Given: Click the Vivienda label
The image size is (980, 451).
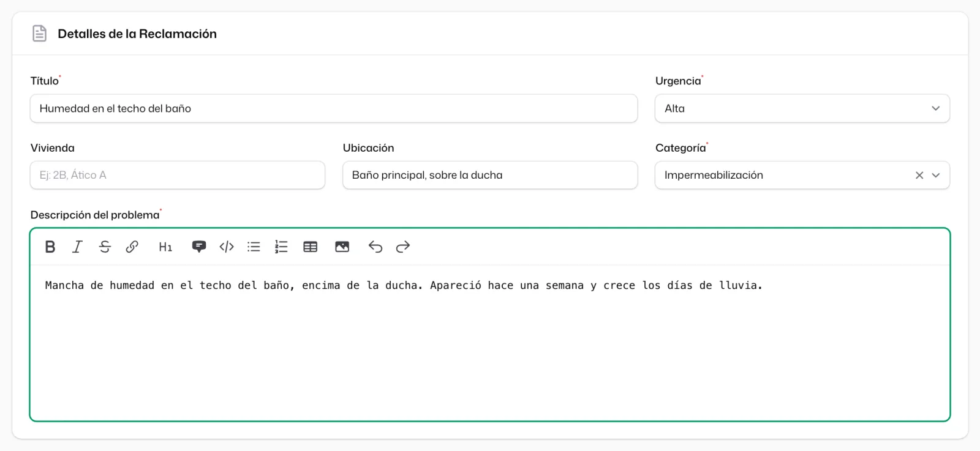Looking at the screenshot, I should coord(53,148).
